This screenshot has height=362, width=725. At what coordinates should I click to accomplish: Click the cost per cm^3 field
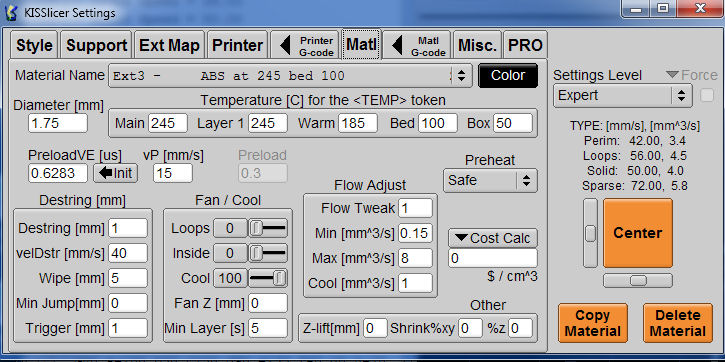pos(493,258)
